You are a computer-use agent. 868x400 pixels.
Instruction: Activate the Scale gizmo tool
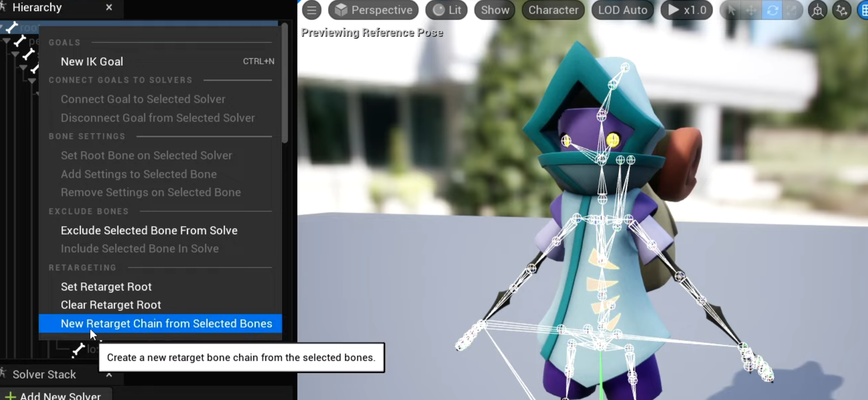[792, 11]
